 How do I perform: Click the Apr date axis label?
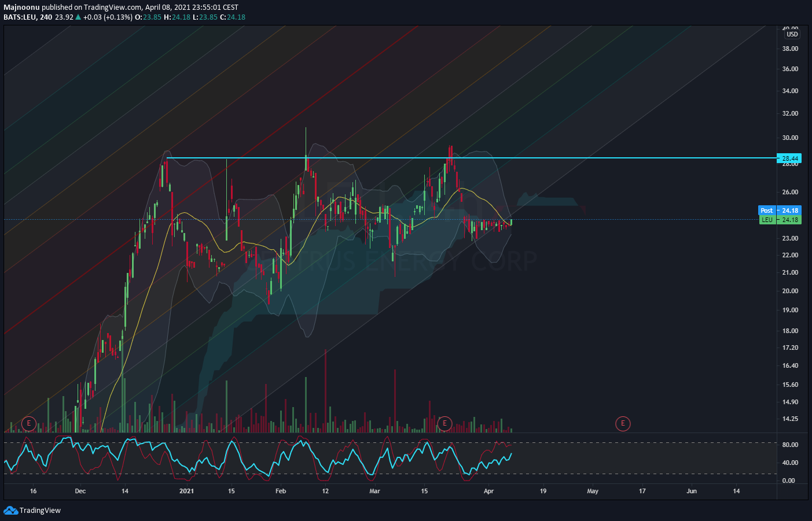pyautogui.click(x=488, y=491)
